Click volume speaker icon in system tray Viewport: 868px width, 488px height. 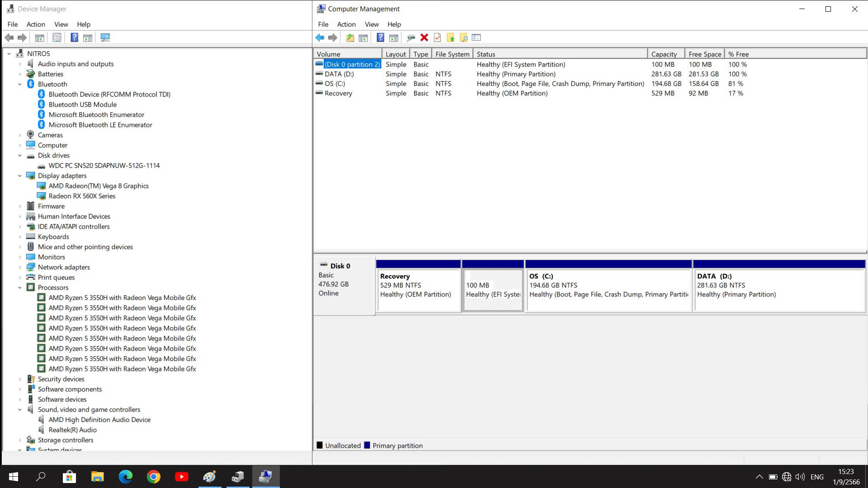coord(800,477)
